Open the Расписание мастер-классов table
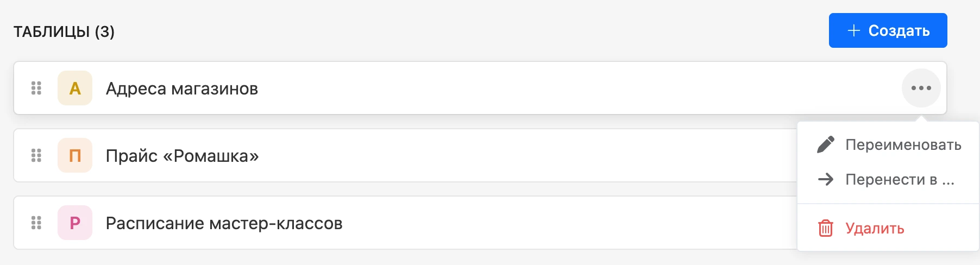Viewport: 980px width, 265px height. pos(224,223)
